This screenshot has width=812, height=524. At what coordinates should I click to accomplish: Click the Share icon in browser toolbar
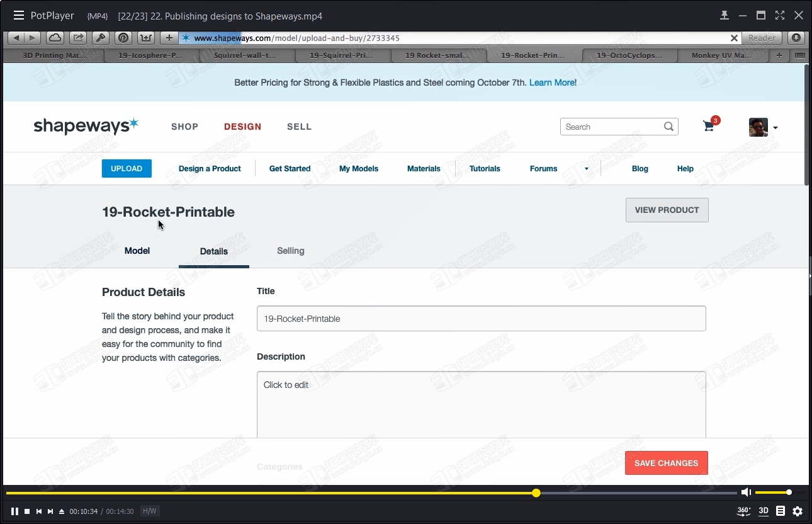click(x=78, y=38)
